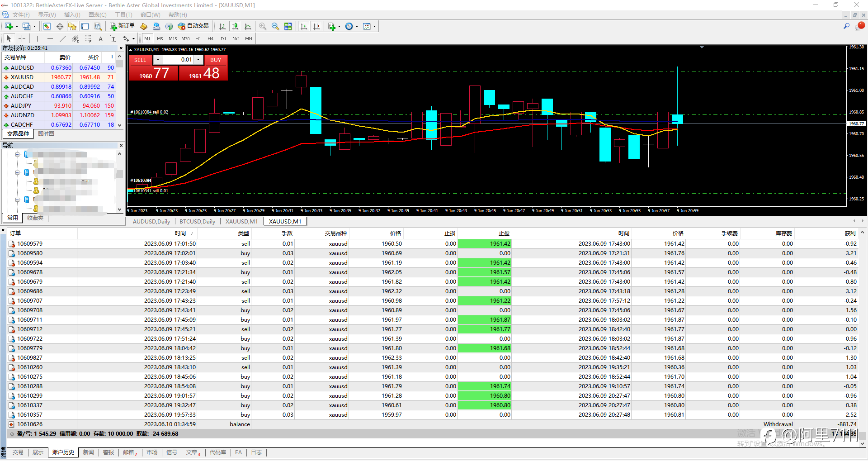Viewport: 868px width, 461px height.
Task: Open the 文件(F) menu
Action: click(21, 15)
